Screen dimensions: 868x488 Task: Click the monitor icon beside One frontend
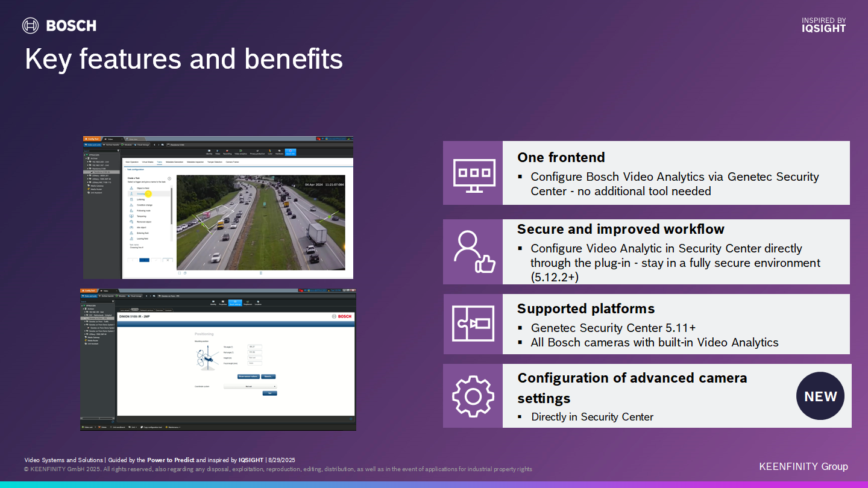pyautogui.click(x=474, y=175)
